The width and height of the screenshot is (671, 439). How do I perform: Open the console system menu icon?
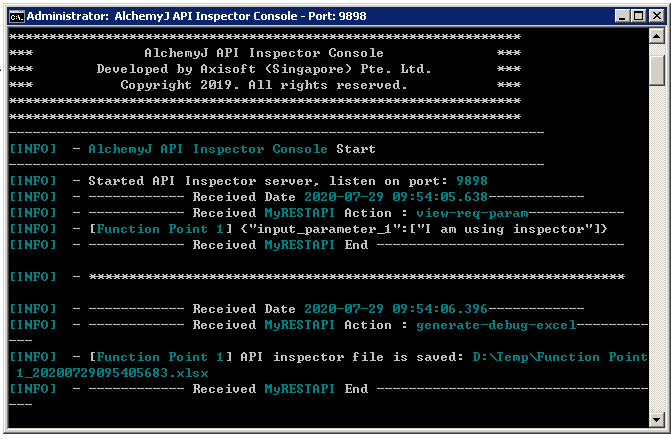17,17
